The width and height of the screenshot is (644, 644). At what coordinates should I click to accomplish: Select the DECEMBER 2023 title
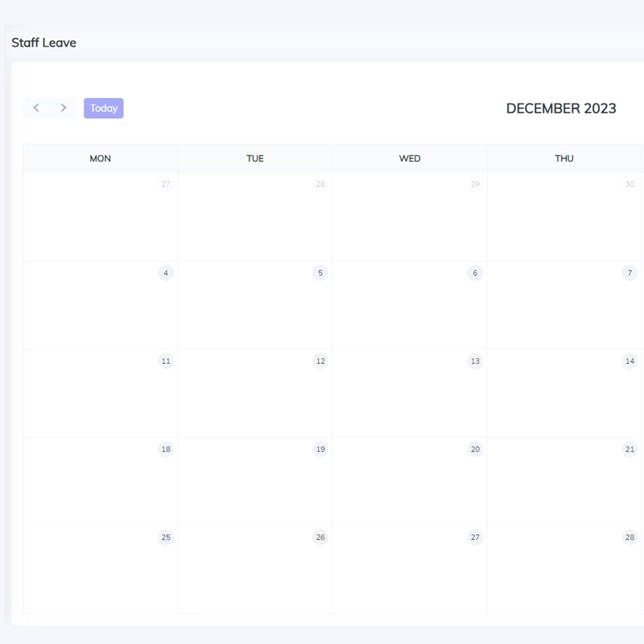coord(561,109)
